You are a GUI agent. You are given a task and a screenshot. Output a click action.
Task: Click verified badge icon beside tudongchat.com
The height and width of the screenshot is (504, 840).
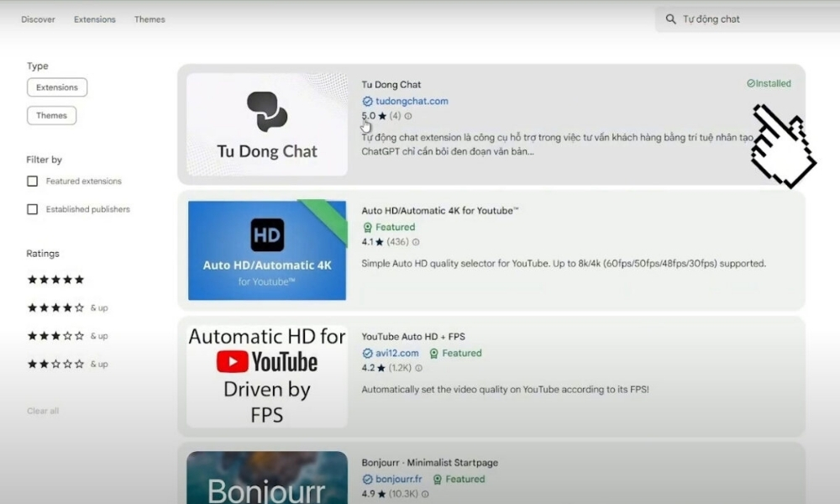[367, 102]
